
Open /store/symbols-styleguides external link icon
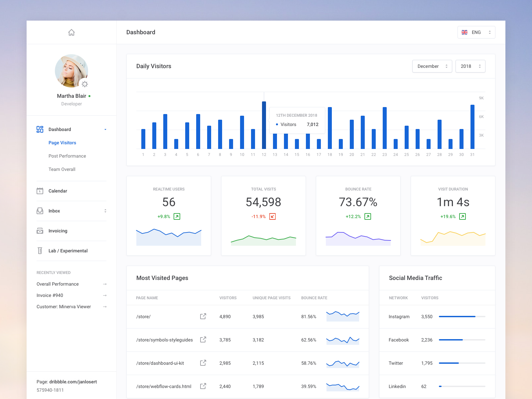coord(203,339)
